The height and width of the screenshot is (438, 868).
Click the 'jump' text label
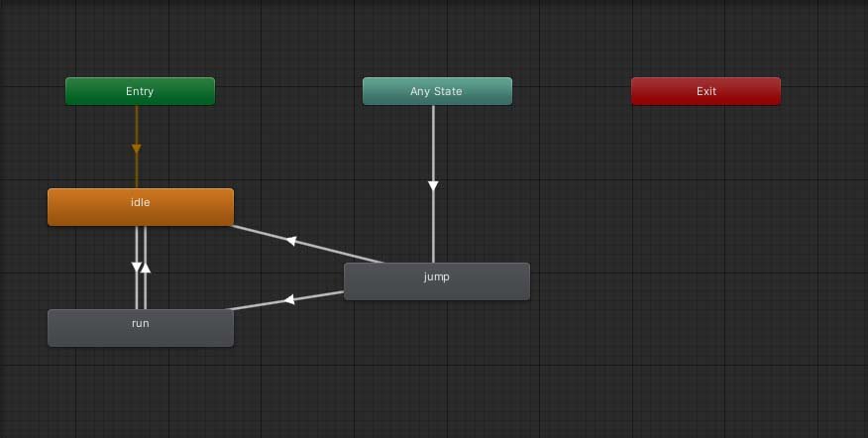pyautogui.click(x=436, y=276)
